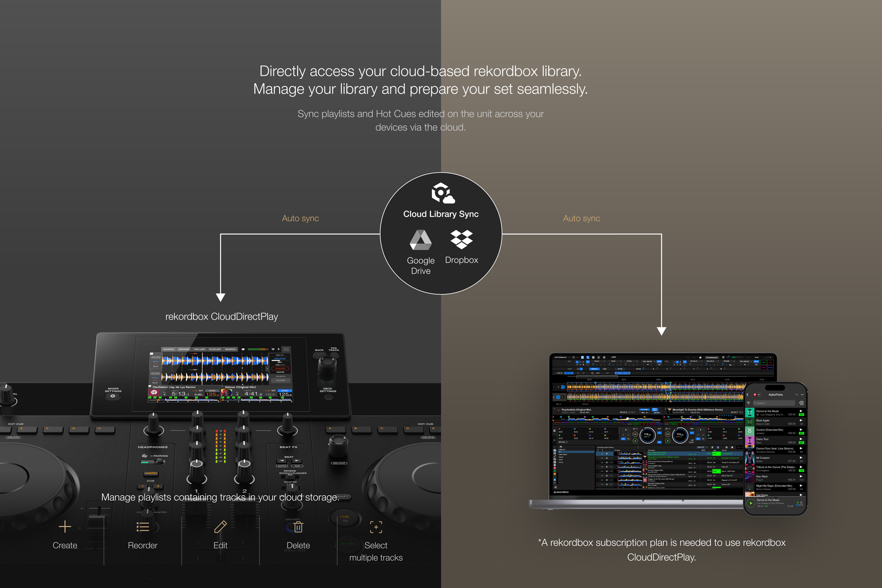Click the playlist icon right of phone Search

(x=801, y=403)
